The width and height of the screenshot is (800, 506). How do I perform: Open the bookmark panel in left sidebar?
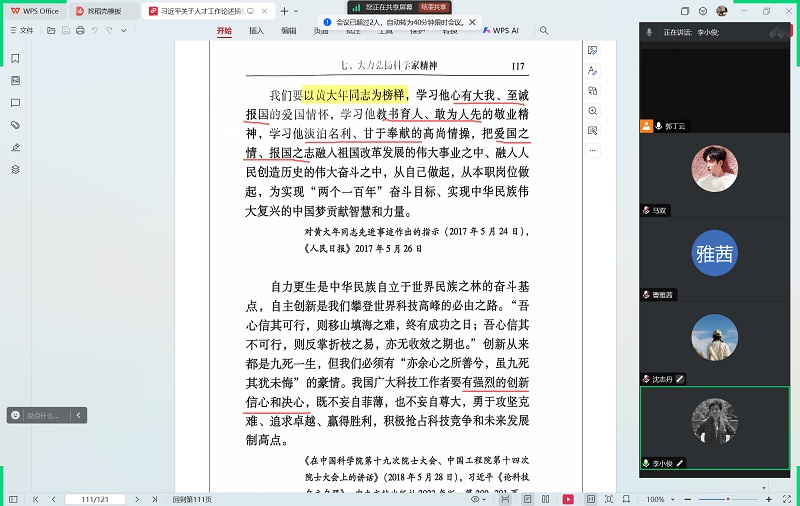[x=15, y=59]
